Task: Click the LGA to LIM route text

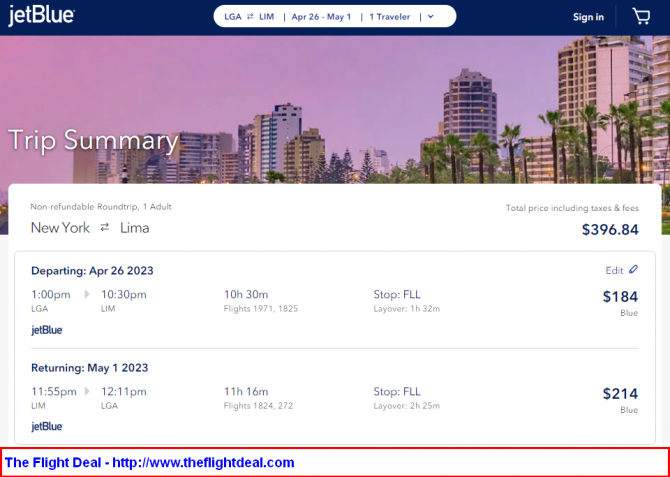Action: (249, 17)
